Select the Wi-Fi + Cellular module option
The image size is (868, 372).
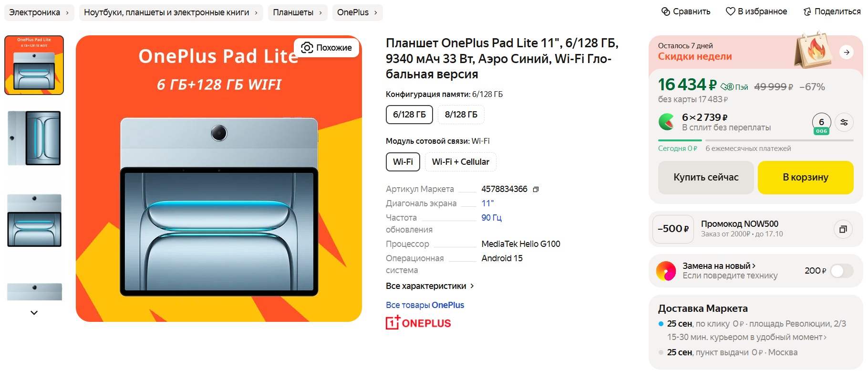coord(461,162)
